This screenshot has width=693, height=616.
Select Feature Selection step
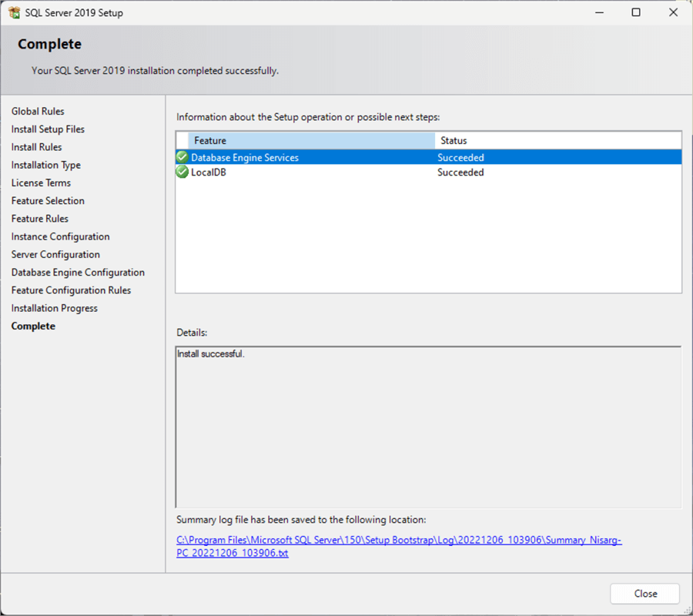point(48,201)
